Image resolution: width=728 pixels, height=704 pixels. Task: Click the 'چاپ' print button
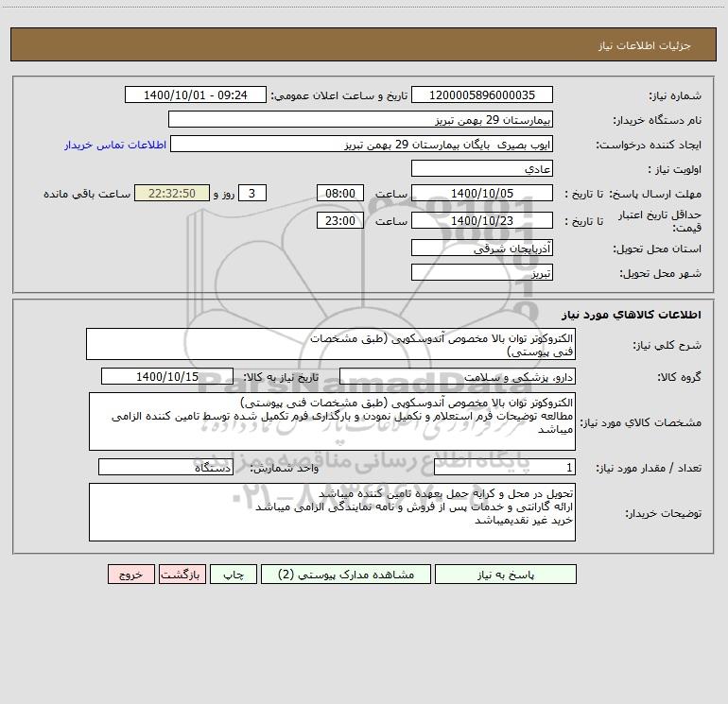[x=234, y=575]
